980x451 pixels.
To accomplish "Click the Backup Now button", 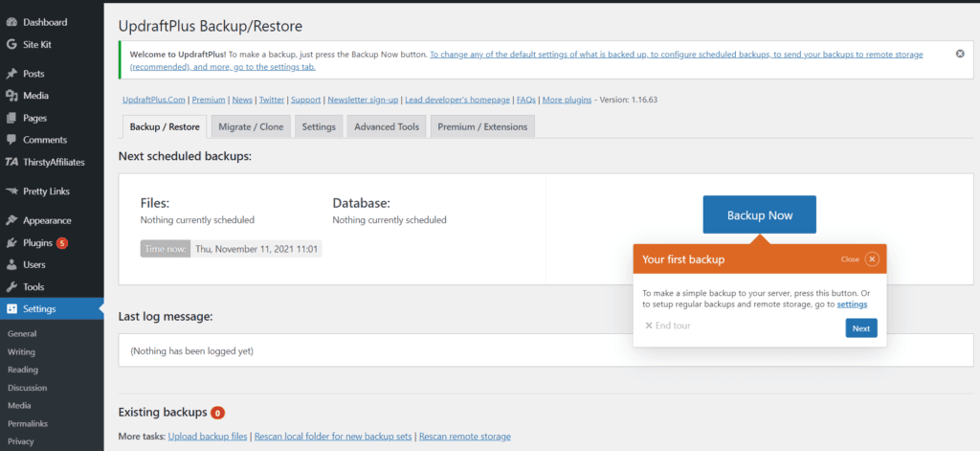I will tap(759, 214).
